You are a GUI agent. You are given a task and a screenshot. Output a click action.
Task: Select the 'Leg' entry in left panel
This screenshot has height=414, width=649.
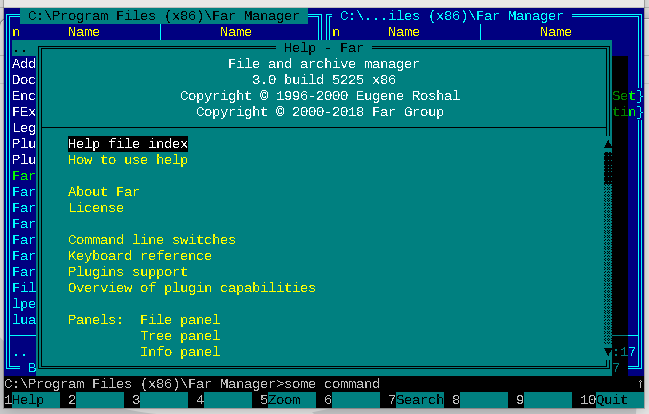click(24, 128)
